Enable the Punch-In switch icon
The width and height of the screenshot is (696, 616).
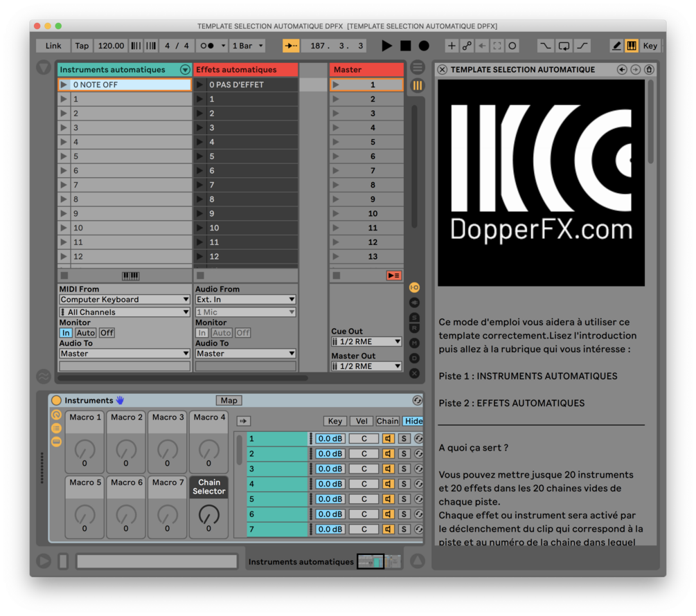click(x=546, y=46)
